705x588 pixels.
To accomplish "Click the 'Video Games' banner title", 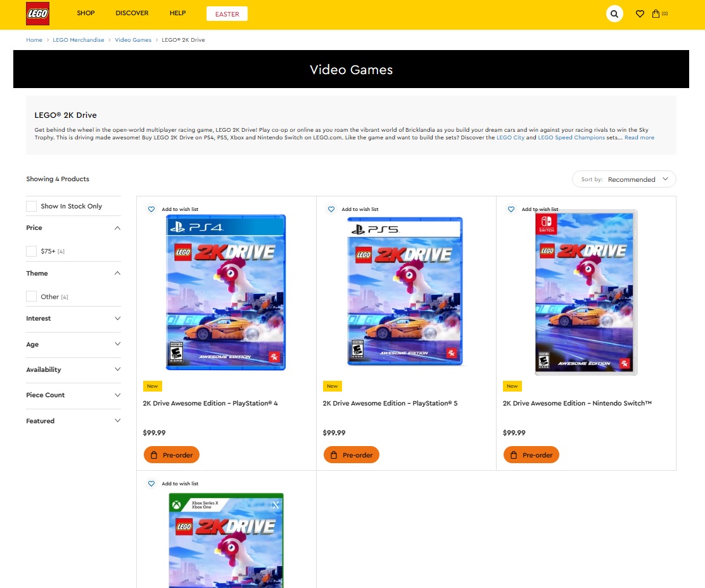I will tap(351, 70).
